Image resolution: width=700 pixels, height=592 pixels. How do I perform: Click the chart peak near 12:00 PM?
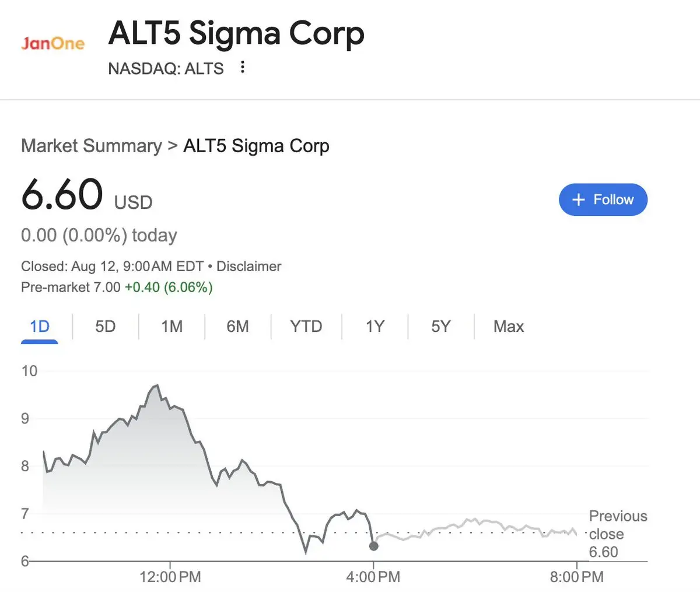(157, 386)
